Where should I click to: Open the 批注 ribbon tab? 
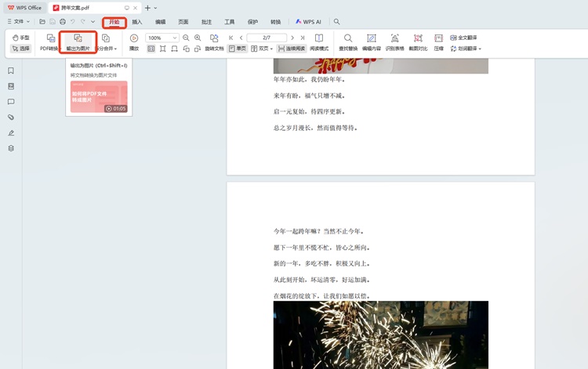pos(206,22)
